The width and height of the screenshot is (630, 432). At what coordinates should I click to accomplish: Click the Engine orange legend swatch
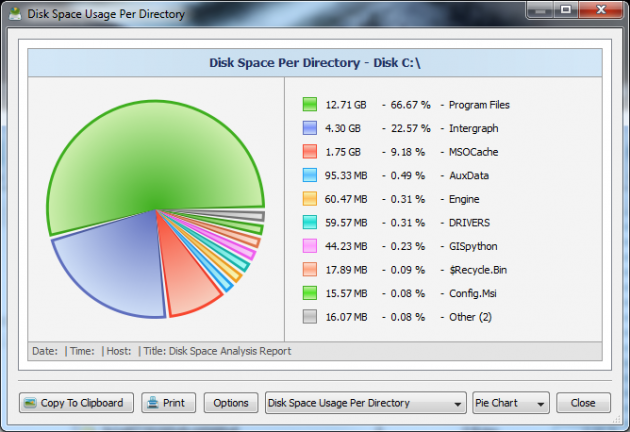[310, 199]
